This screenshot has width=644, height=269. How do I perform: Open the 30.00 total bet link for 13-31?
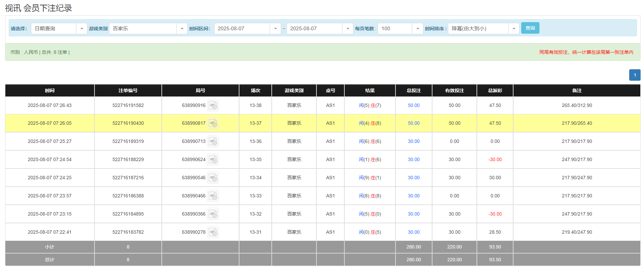(414, 232)
